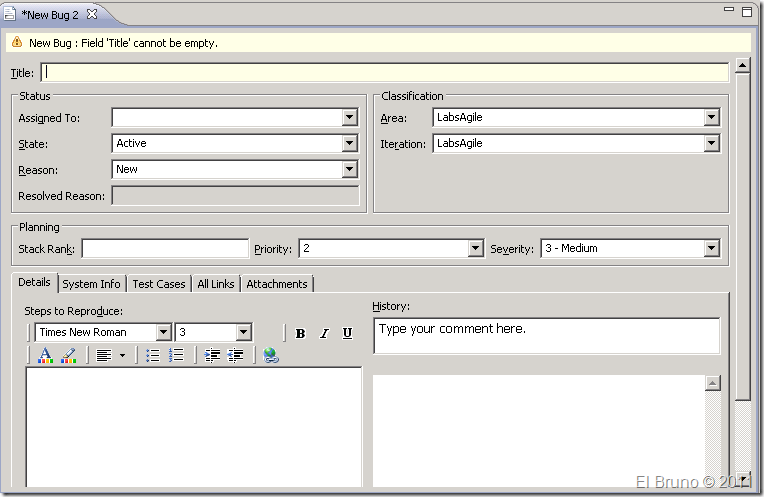Insert a numbered list
This screenshot has width=764, height=497.
[177, 355]
